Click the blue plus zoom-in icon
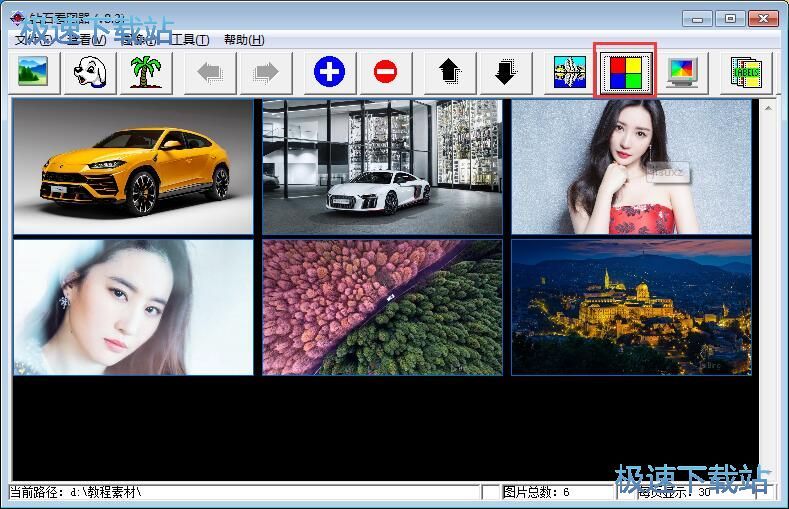 329,72
